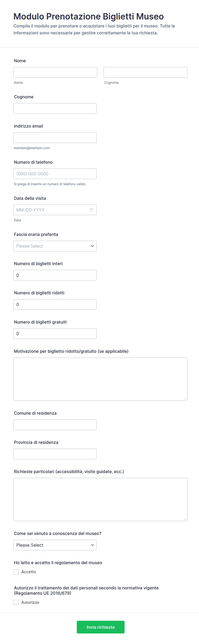
Task: Select the Motivazione per biglietto ridotto textarea
Action: click(x=100, y=379)
